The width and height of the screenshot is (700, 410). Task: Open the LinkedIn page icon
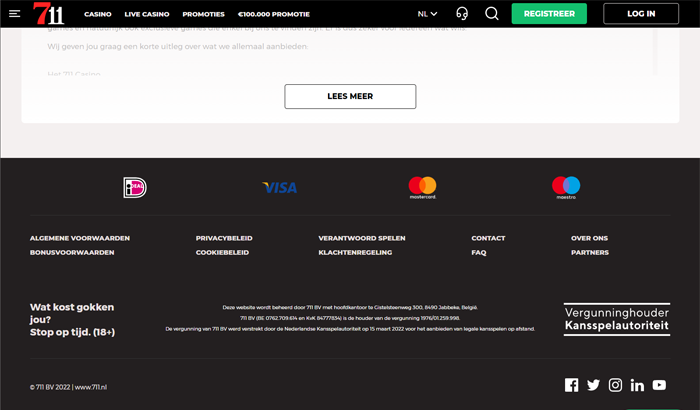pyautogui.click(x=637, y=385)
